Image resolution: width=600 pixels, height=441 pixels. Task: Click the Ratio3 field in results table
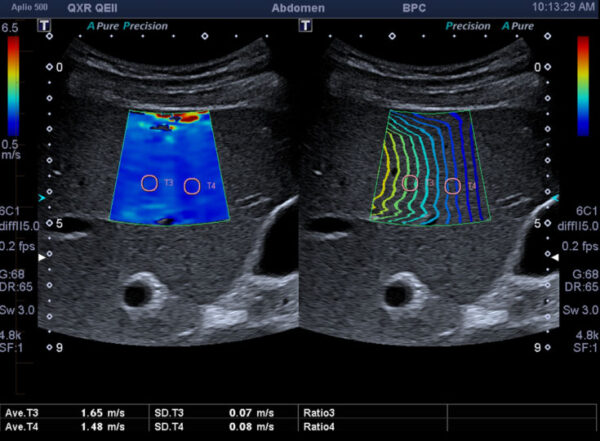318,411
